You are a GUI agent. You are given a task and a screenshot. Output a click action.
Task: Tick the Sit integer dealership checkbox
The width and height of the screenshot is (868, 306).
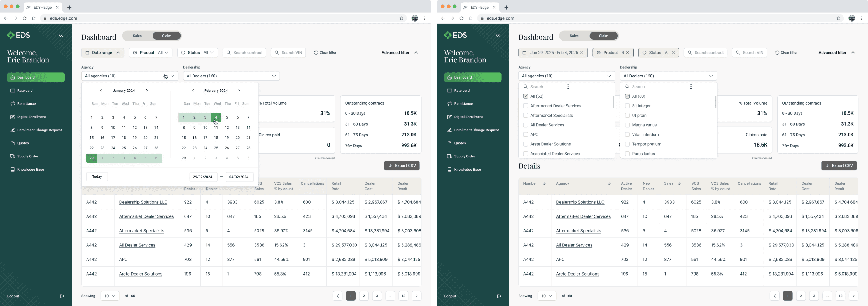627,106
